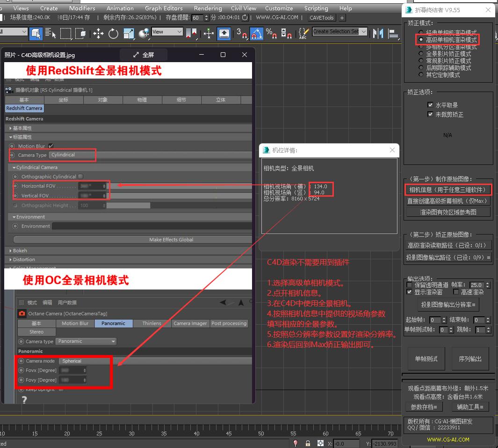
Task: Open 投影图像输出路径 menu button
Action: click(448, 257)
